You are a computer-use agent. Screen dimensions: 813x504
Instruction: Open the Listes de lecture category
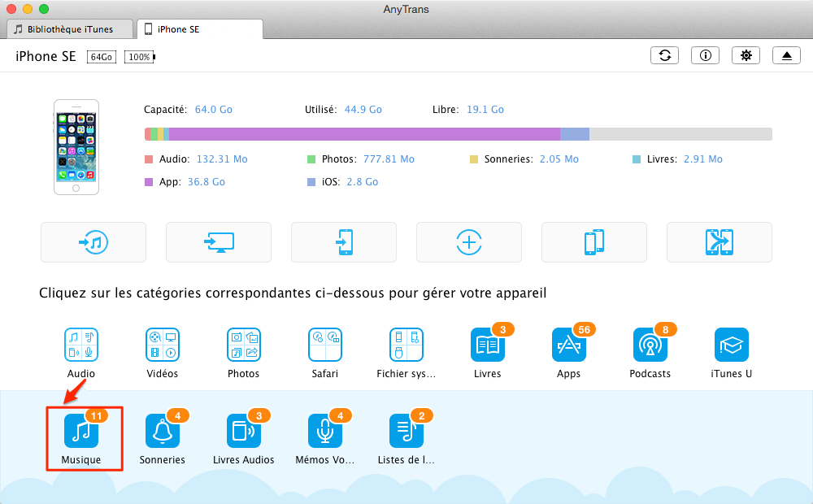[x=406, y=432]
